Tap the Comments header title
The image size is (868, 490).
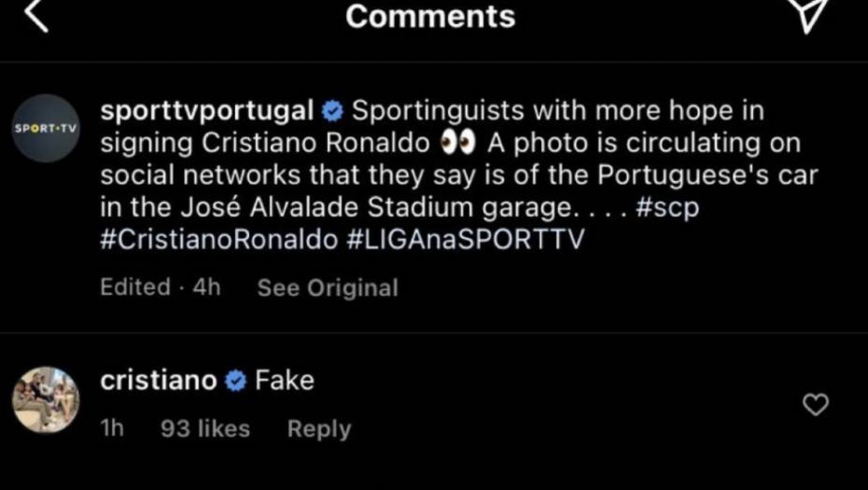tap(430, 16)
